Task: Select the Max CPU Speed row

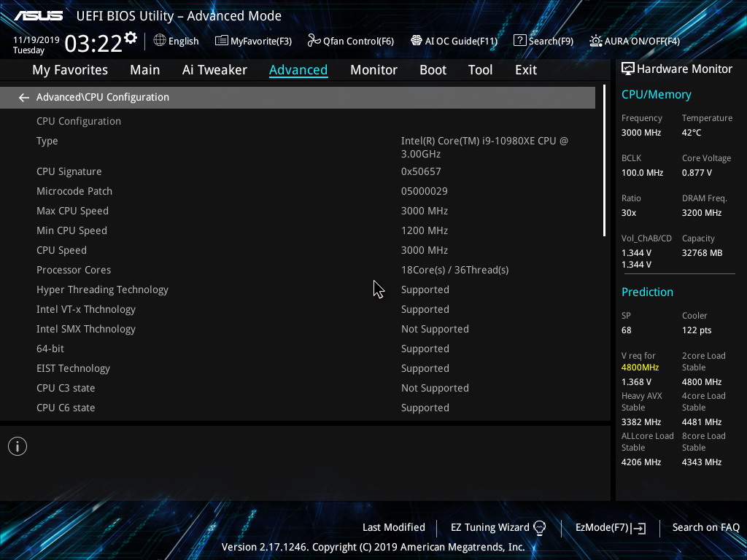Action: point(298,211)
